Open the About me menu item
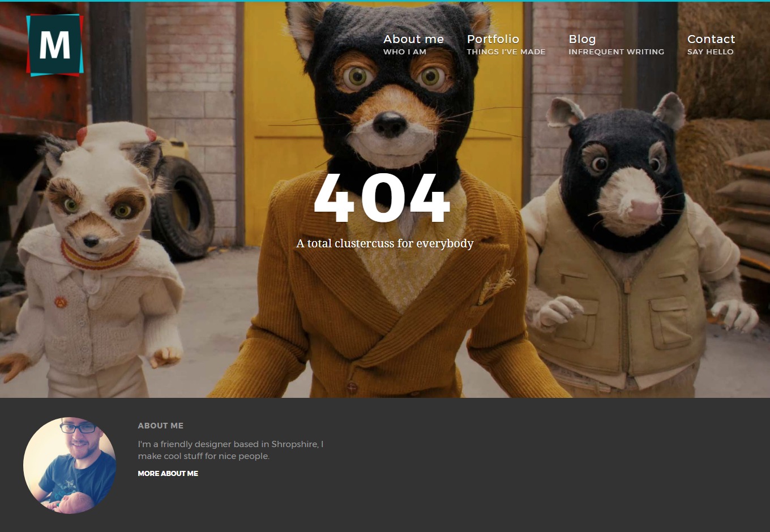 [x=413, y=44]
